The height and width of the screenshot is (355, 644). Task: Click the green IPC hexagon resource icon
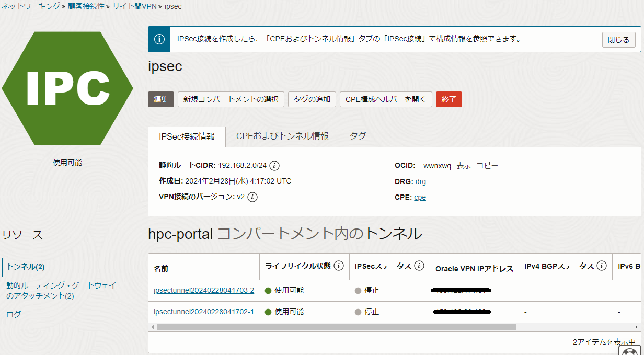[x=67, y=88]
